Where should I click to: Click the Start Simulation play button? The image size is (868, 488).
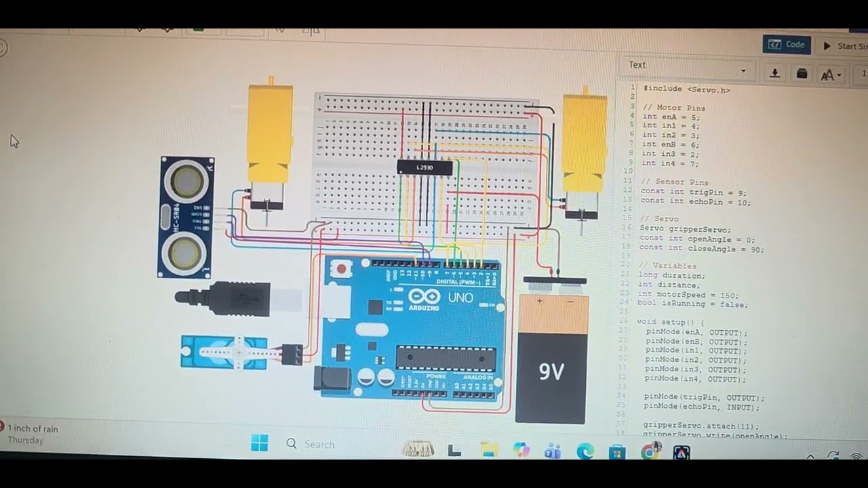point(844,46)
